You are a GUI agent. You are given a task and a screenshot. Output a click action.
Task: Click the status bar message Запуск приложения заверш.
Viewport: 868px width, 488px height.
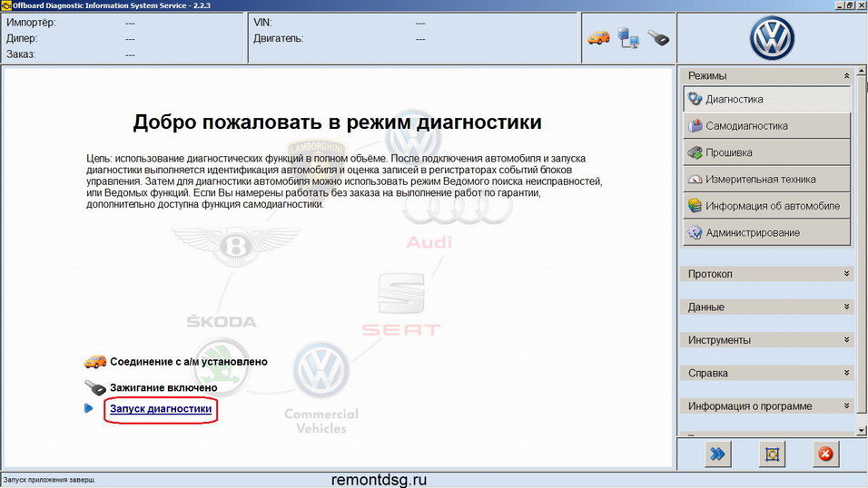point(49,480)
